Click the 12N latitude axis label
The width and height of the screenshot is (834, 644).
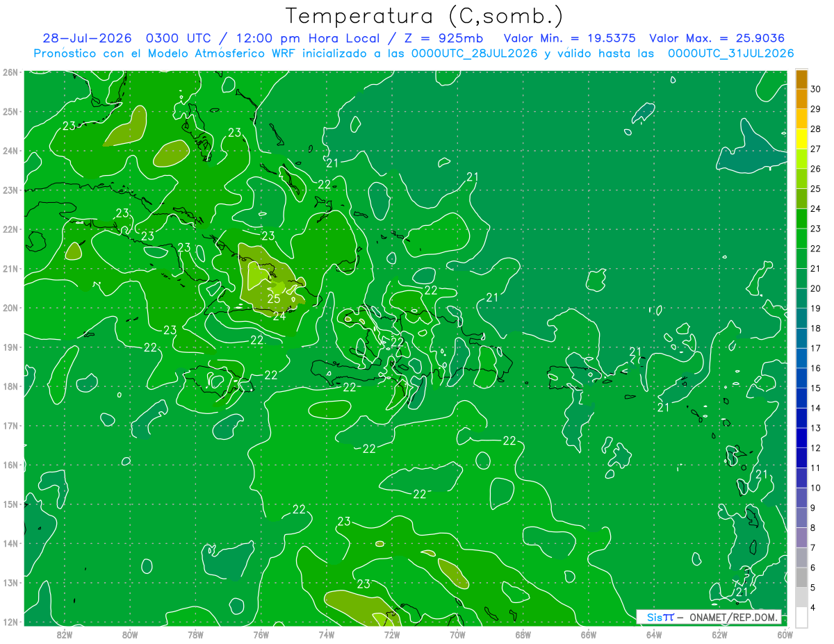(10, 622)
